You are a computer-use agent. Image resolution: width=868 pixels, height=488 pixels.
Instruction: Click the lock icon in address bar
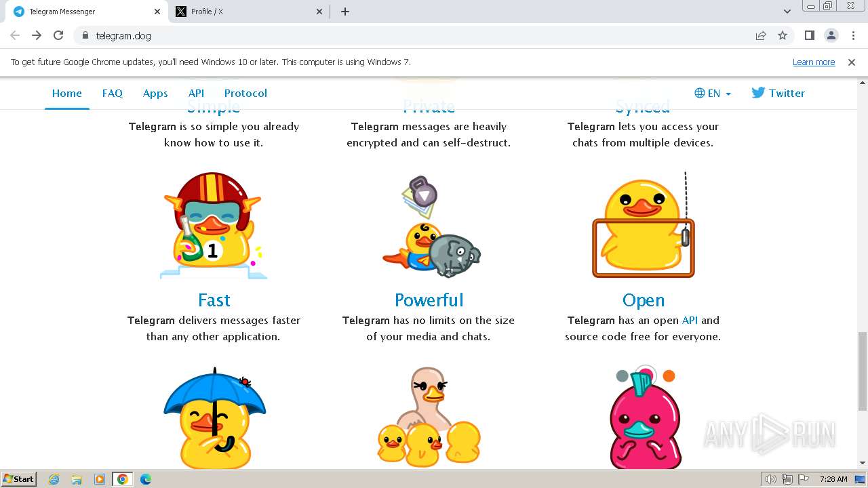[85, 36]
